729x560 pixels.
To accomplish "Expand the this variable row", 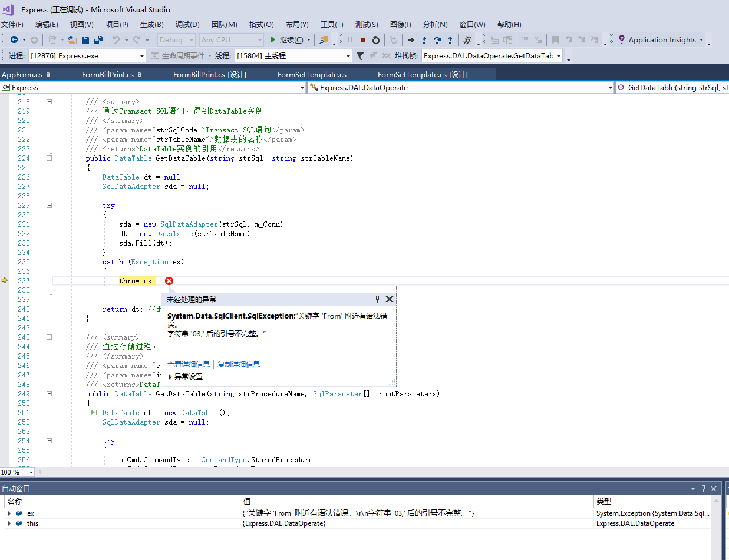I will 9,523.
